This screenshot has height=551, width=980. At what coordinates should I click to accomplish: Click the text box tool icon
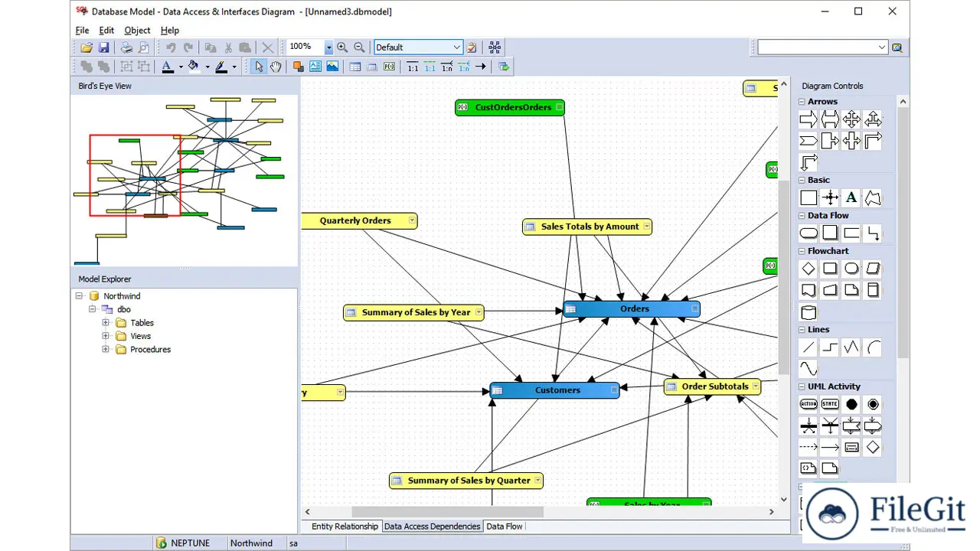315,67
